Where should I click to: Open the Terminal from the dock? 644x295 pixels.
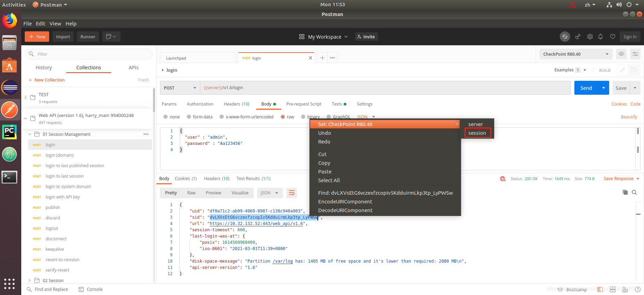pyautogui.click(x=9, y=177)
